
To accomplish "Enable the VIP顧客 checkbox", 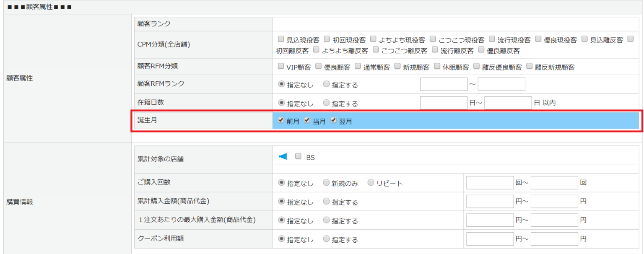I will (x=281, y=66).
